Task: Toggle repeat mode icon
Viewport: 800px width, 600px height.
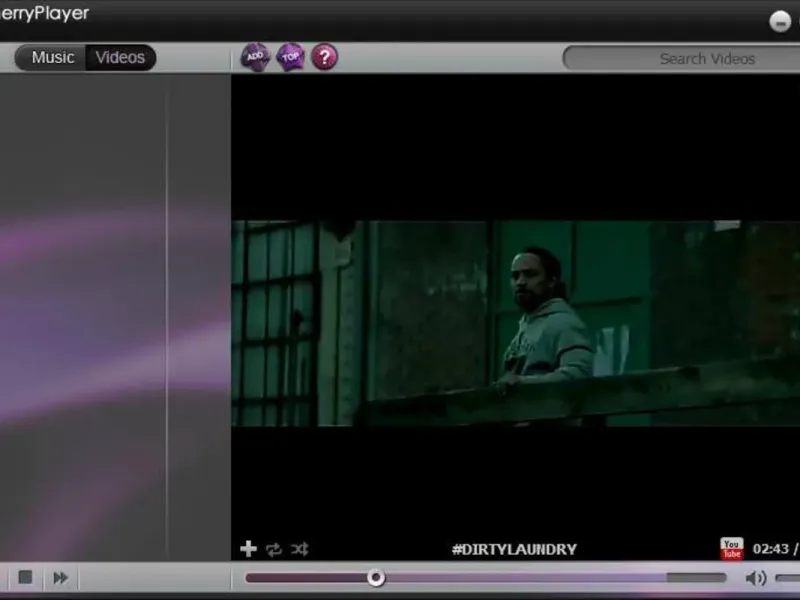Action: (x=273, y=549)
